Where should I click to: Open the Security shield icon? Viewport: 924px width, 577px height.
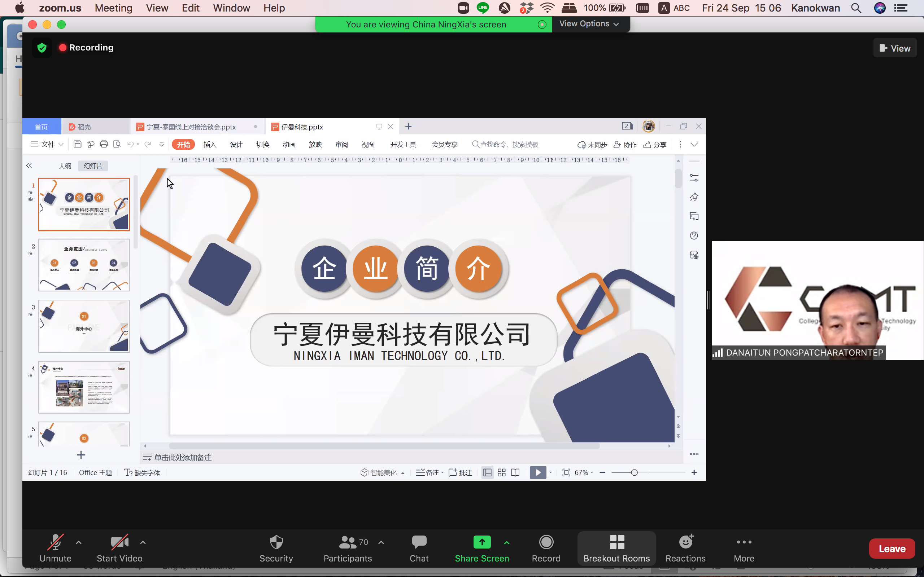[x=276, y=542]
